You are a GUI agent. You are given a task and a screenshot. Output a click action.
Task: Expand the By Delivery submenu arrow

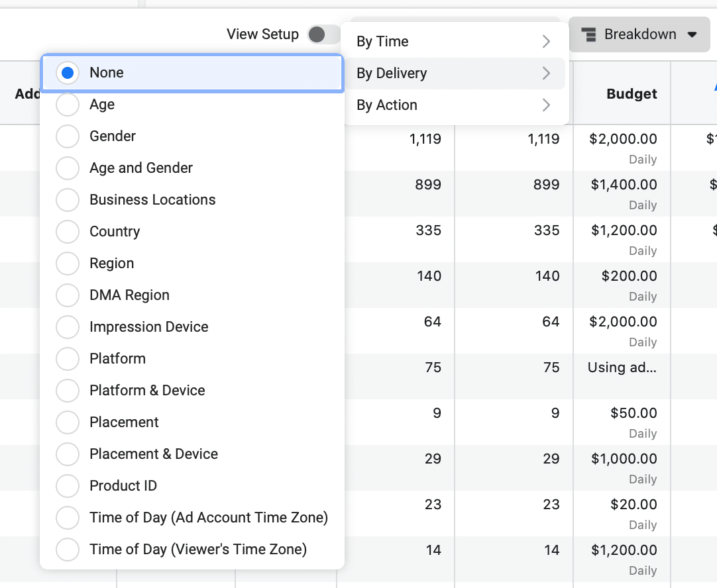[546, 73]
